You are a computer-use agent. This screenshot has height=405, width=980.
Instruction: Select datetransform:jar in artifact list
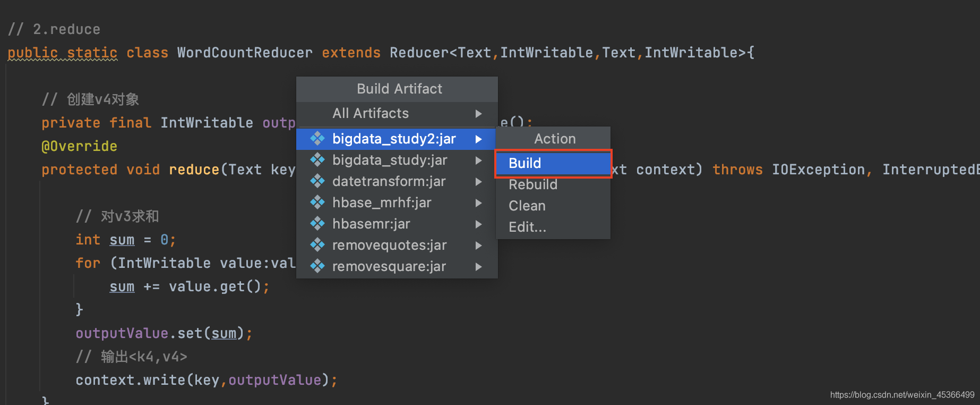(397, 181)
